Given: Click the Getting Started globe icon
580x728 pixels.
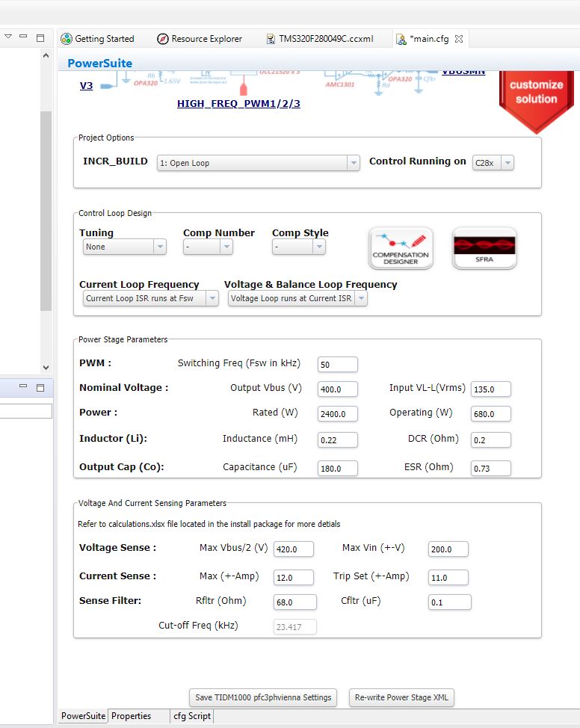Looking at the screenshot, I should coord(67,39).
